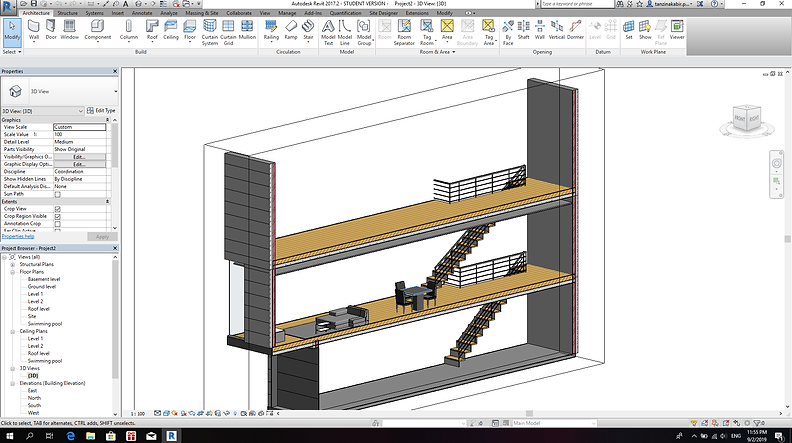
Task: Toggle the Sun Path checkbox
Action: 58,194
